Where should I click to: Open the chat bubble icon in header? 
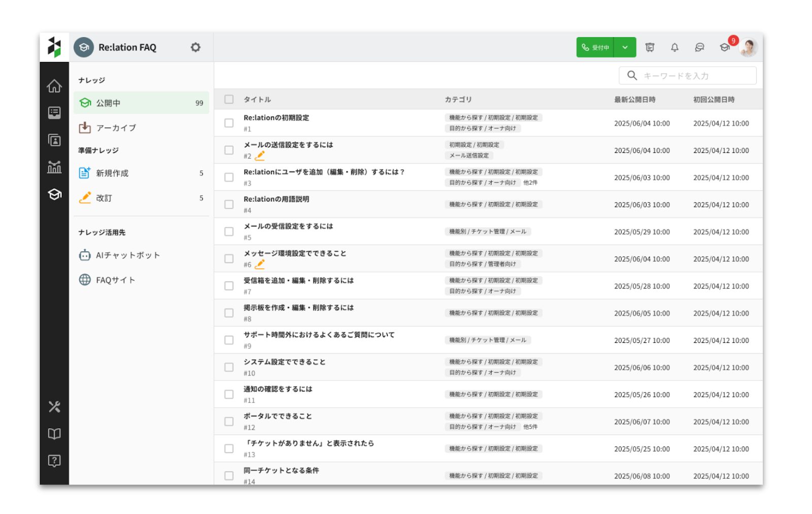tap(699, 47)
